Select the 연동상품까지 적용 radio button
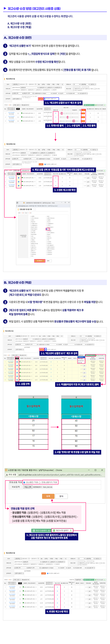The image size is (110, 644). coord(39,482)
